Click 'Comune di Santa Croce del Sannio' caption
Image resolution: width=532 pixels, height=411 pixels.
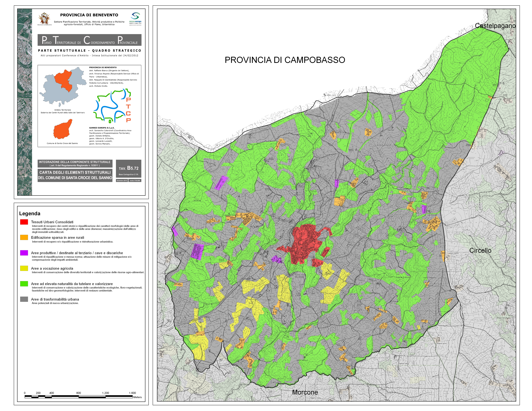coord(62,143)
